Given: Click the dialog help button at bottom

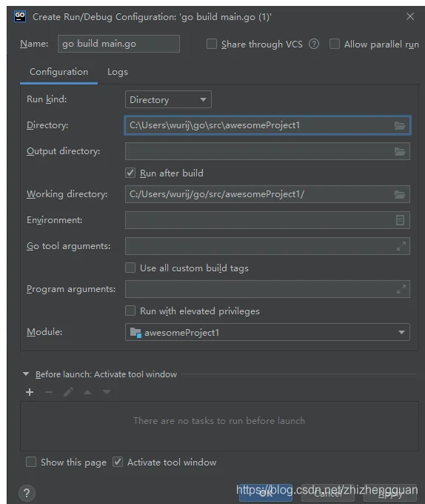Looking at the screenshot, I should 27,493.
